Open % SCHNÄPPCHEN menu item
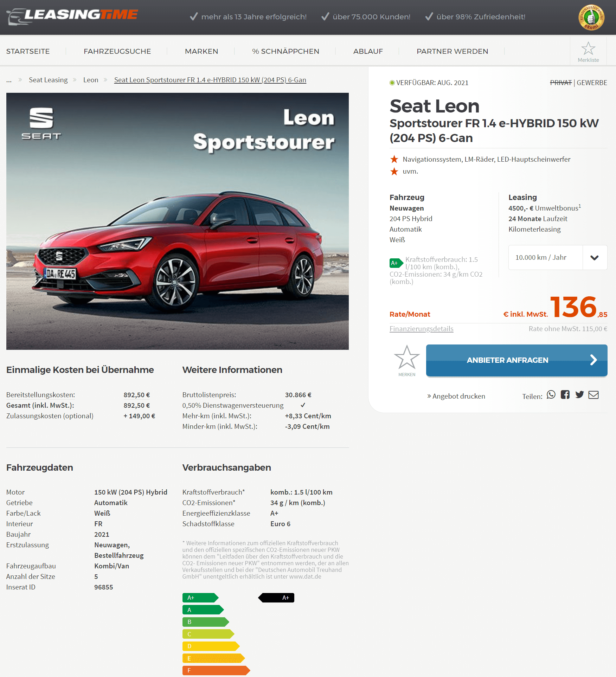616x677 pixels. point(285,51)
